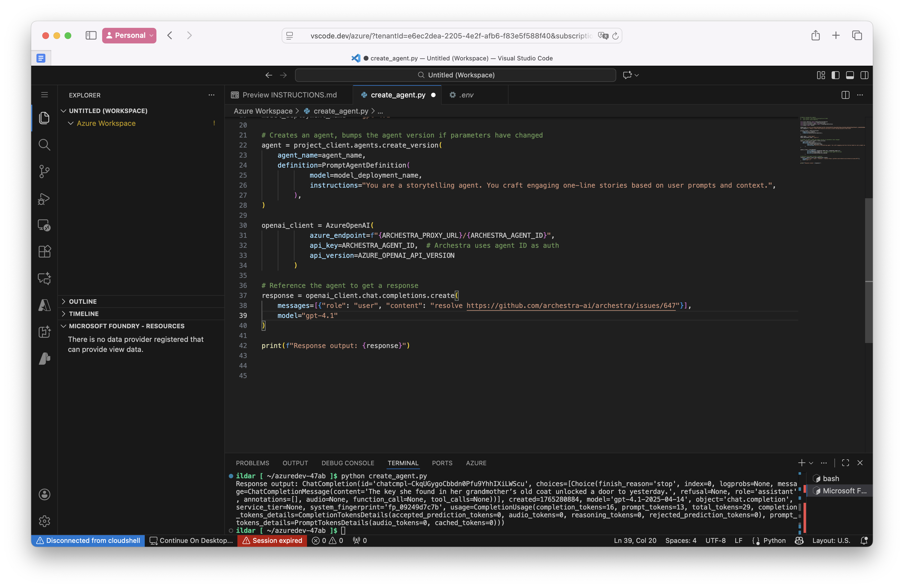Open the Extensions view
The height and width of the screenshot is (588, 904).
click(45, 251)
